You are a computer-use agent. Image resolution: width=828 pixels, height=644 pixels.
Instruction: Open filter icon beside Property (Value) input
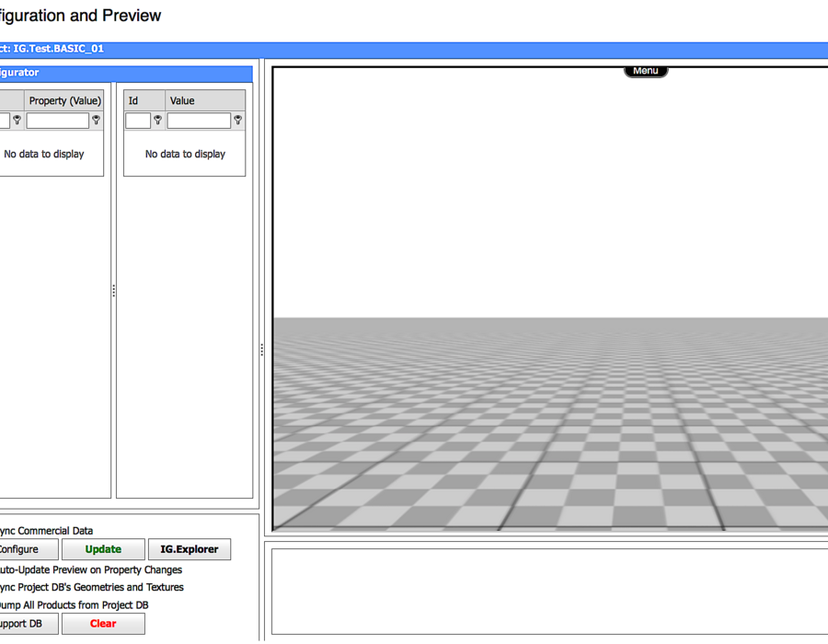(x=96, y=121)
